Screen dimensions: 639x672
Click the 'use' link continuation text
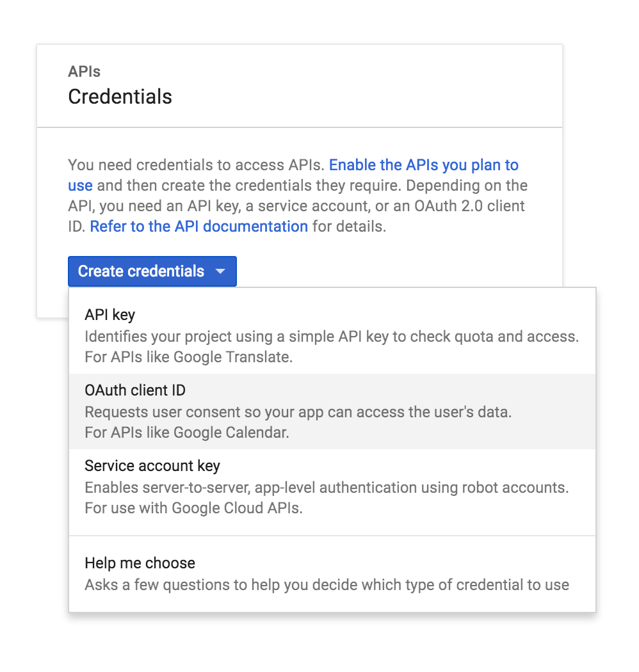pyautogui.click(x=80, y=186)
